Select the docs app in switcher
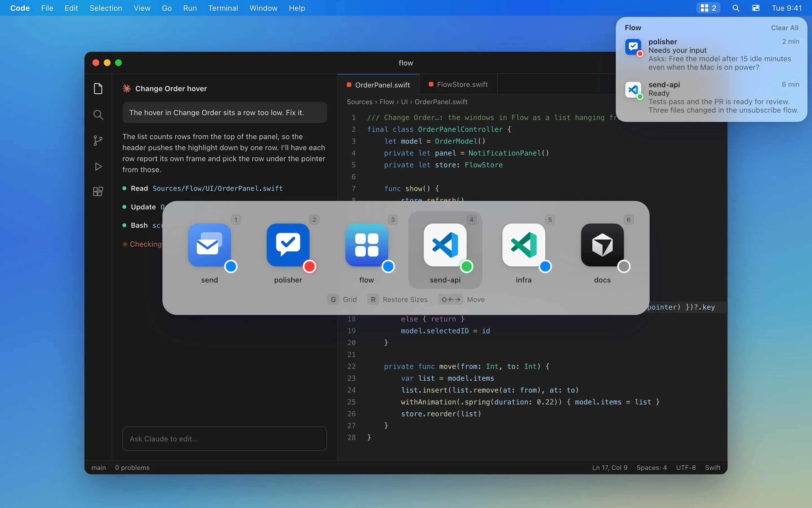 pyautogui.click(x=602, y=250)
